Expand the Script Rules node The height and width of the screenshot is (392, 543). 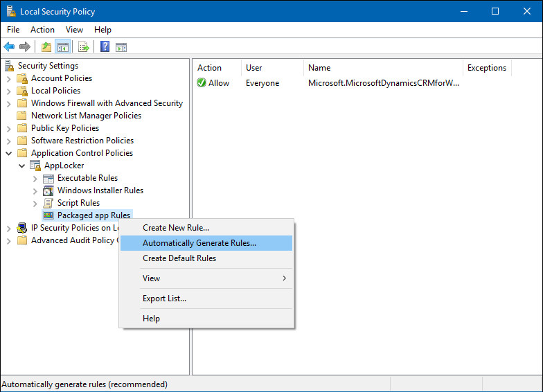pyautogui.click(x=35, y=203)
